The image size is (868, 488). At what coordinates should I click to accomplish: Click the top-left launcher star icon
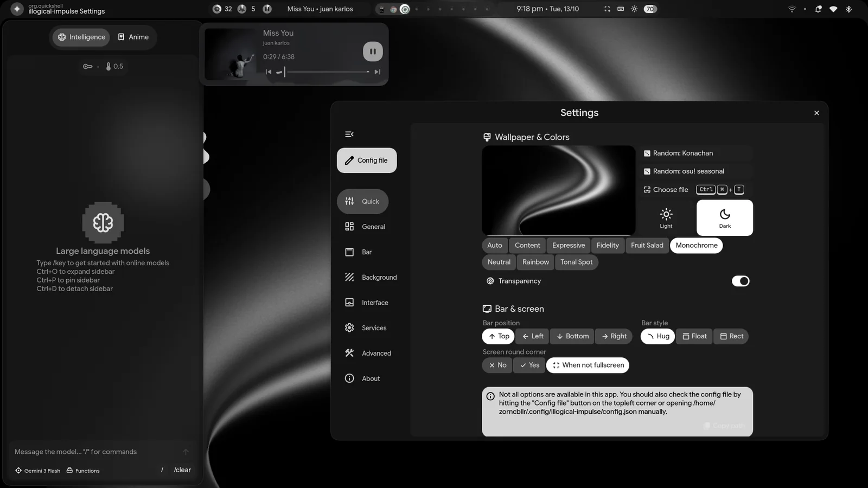pos(17,9)
